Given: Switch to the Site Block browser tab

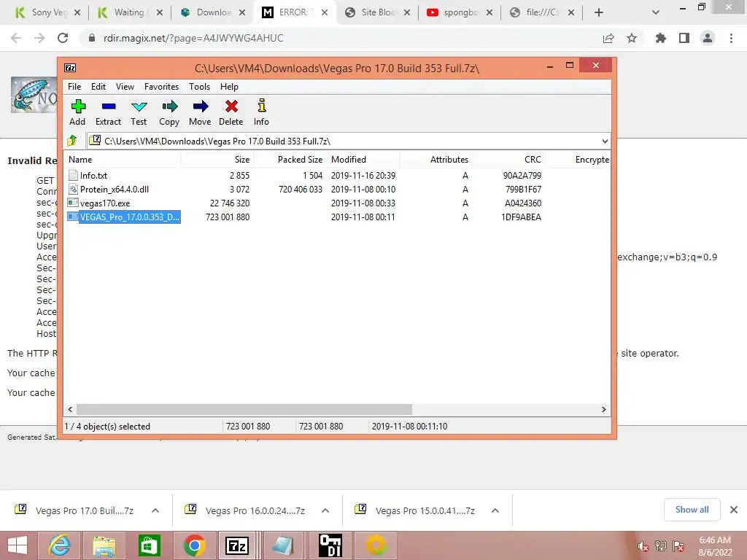Looking at the screenshot, I should [377, 12].
